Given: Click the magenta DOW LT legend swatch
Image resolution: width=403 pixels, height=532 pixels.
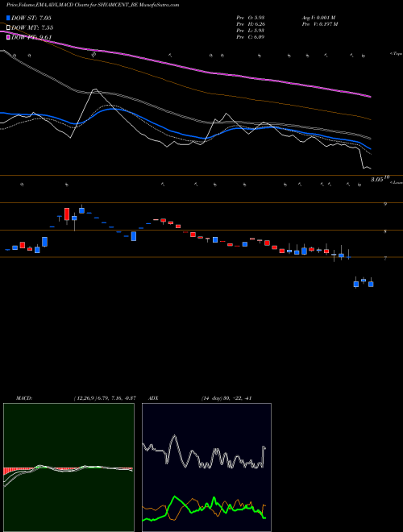Looking at the screenshot, I should tap(8, 37).
